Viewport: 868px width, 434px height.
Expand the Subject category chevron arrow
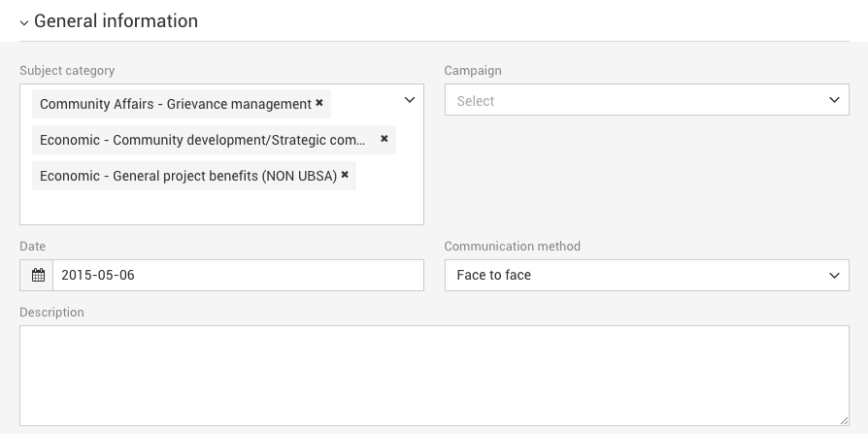[409, 100]
